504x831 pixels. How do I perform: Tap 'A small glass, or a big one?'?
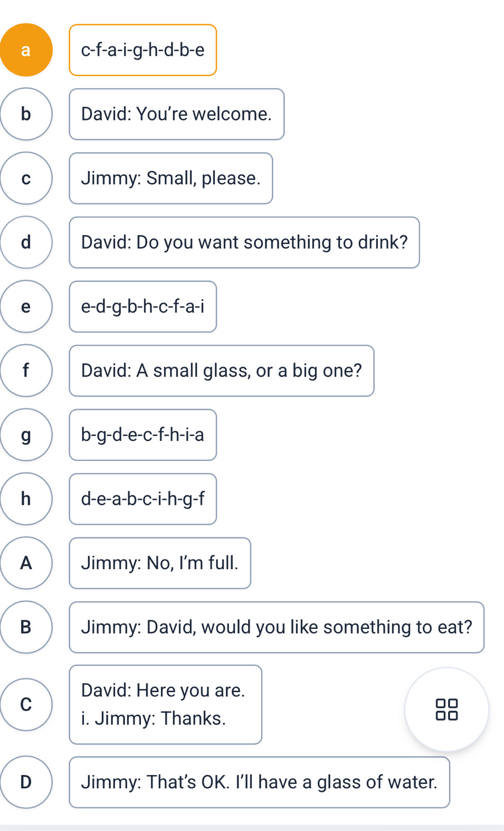[x=221, y=371]
